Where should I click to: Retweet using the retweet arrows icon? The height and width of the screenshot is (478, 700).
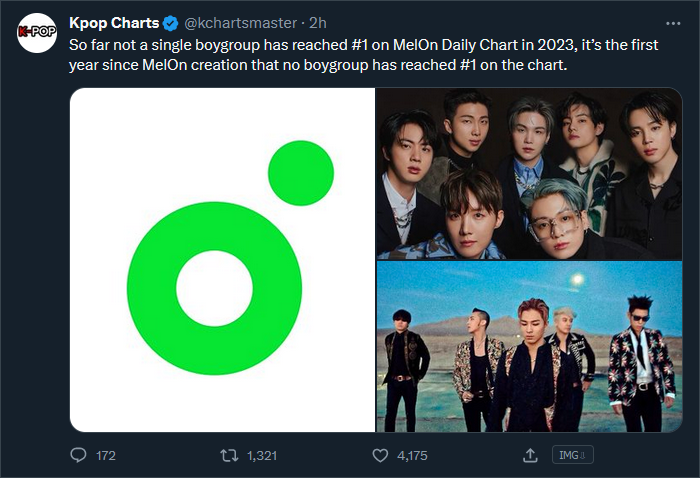click(229, 455)
